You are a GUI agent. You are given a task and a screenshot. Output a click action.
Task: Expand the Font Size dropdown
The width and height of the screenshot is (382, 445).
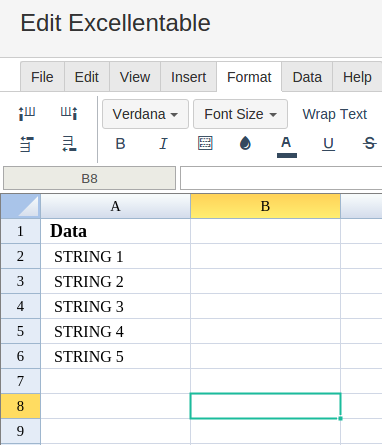click(240, 114)
